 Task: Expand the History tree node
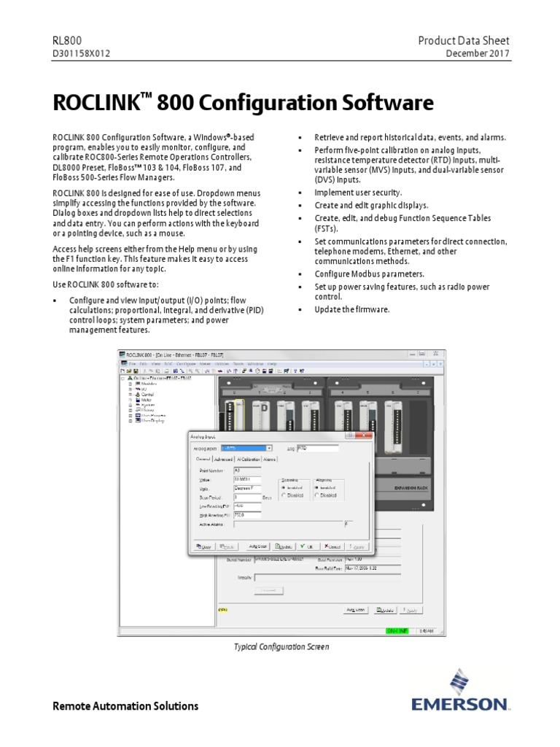pos(131,410)
